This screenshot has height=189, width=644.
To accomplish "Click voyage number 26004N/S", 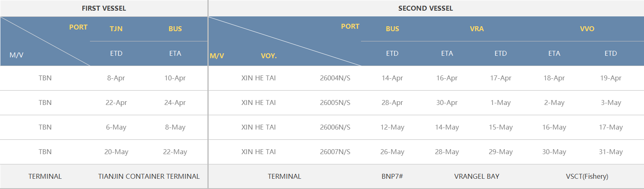I will point(335,78).
